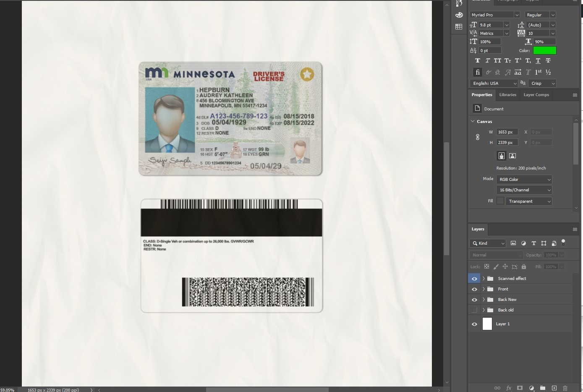The height and width of the screenshot is (392, 583).
Task: Lock artboard nesting icon
Action: (x=514, y=267)
